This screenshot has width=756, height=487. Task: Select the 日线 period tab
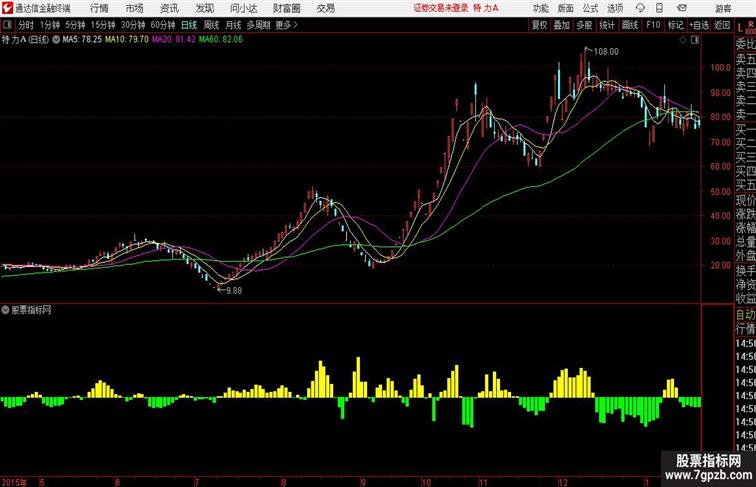(189, 25)
